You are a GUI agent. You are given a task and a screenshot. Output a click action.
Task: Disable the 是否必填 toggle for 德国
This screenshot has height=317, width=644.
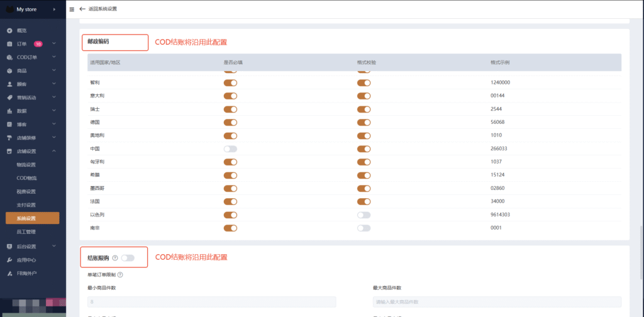[x=230, y=123]
